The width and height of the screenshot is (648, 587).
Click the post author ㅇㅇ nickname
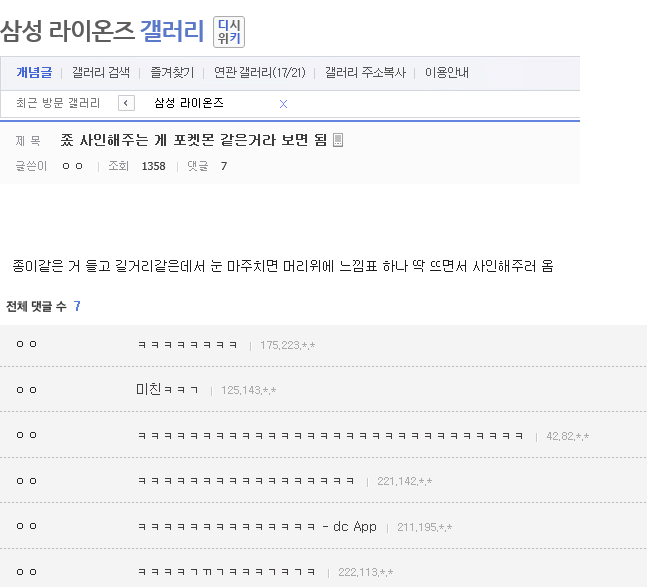(x=72, y=166)
